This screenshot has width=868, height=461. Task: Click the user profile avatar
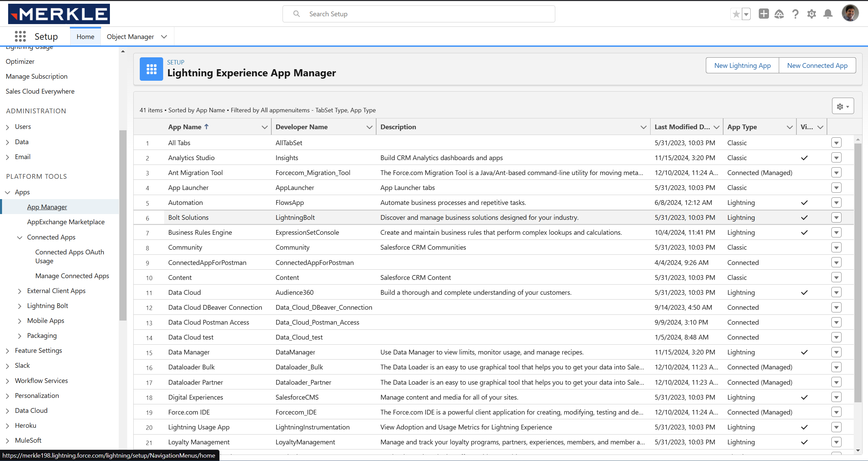tap(850, 13)
